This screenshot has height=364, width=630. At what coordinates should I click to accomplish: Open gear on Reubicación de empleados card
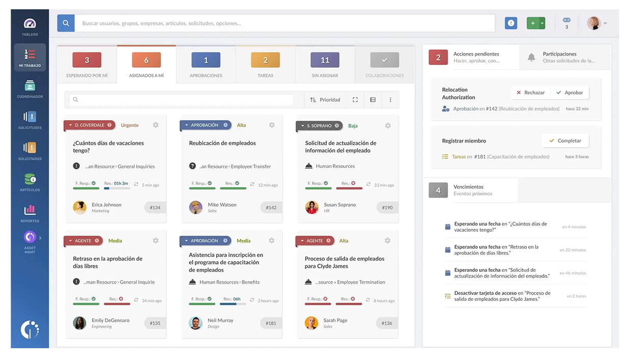(272, 125)
